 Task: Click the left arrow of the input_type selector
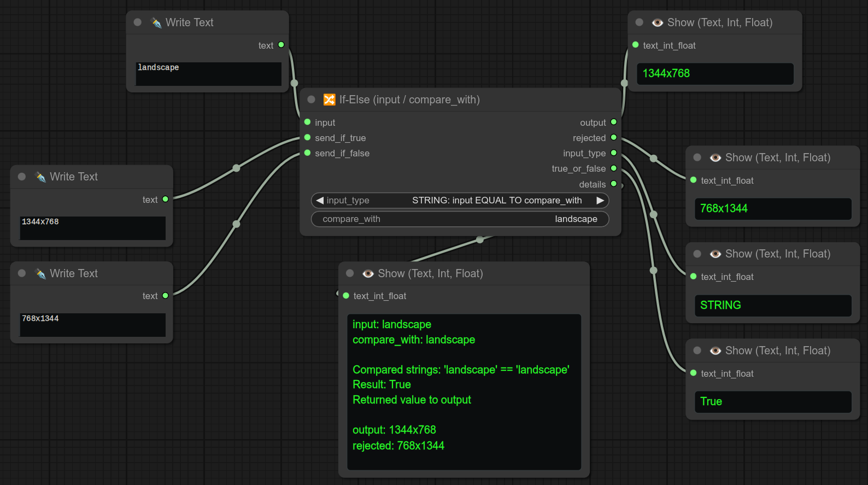tap(320, 200)
